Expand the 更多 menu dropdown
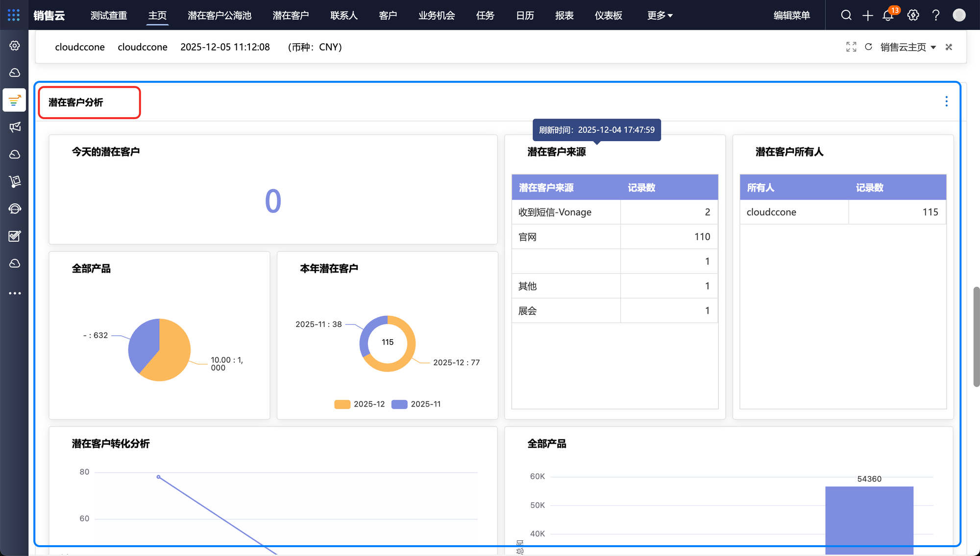Screen dimensions: 980x556 (x=660, y=15)
